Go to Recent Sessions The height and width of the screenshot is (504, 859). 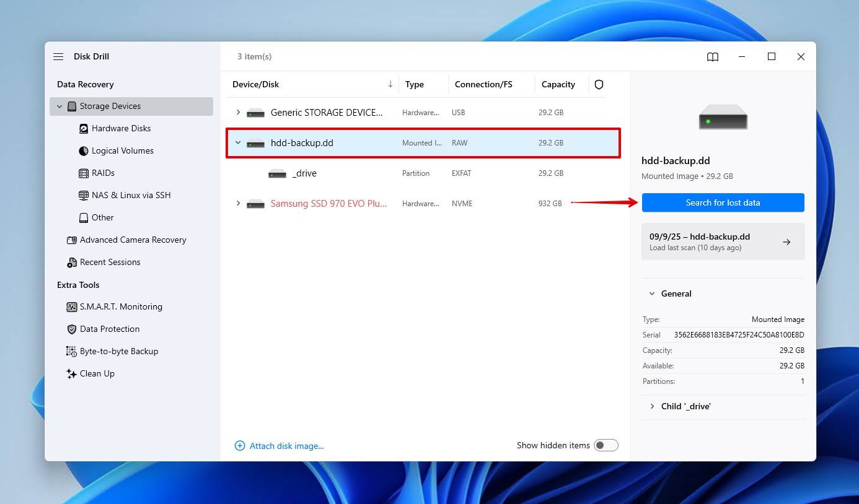click(x=110, y=262)
